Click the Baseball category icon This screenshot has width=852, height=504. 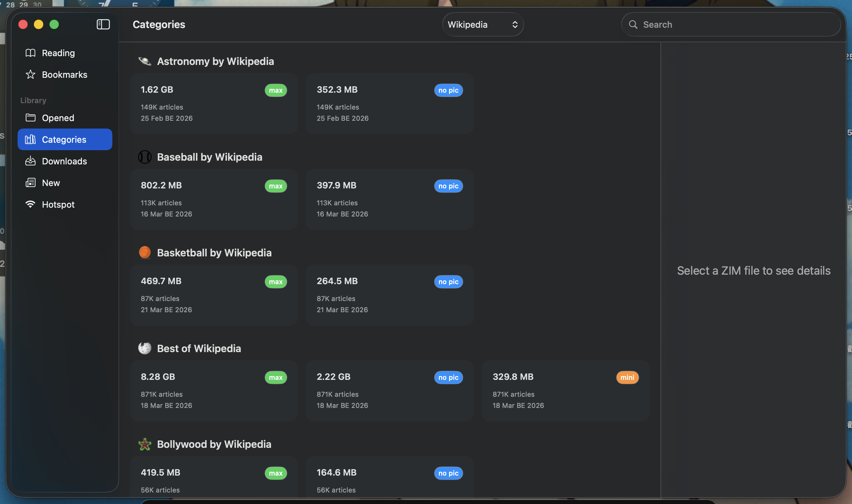pos(145,157)
